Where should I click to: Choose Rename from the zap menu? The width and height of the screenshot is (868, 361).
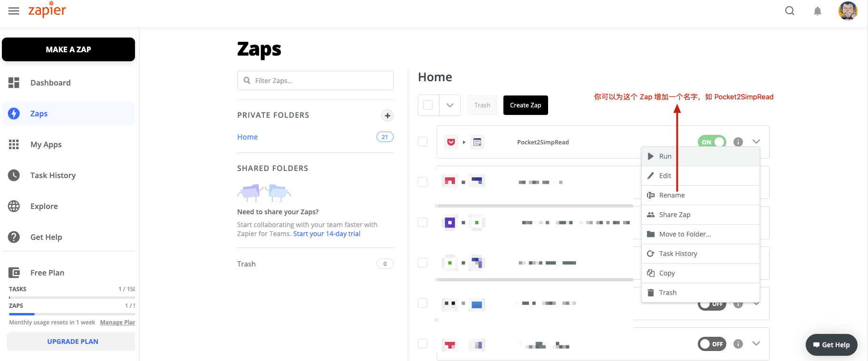701,195
